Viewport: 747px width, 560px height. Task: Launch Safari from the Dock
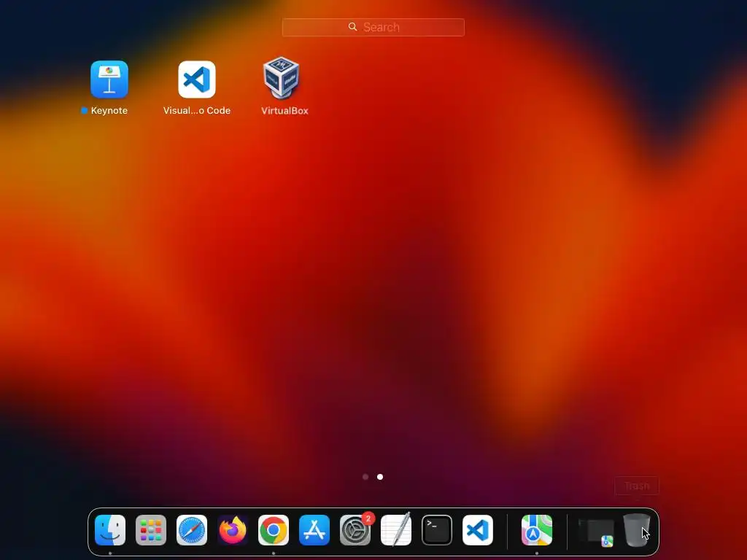pyautogui.click(x=192, y=530)
